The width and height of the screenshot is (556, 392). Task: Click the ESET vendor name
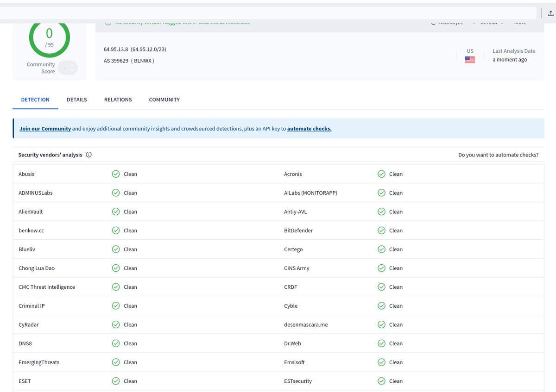(x=25, y=381)
